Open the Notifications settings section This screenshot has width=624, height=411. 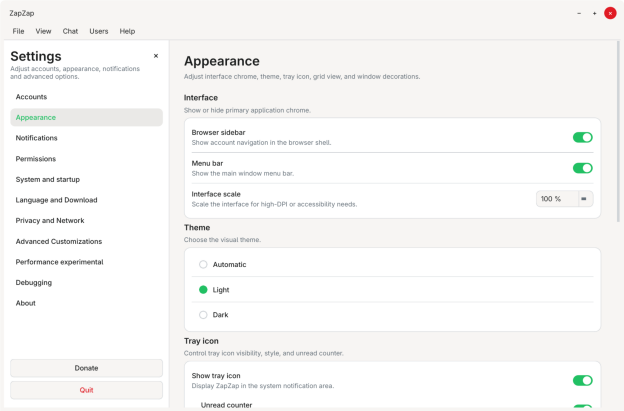pyautogui.click(x=86, y=138)
